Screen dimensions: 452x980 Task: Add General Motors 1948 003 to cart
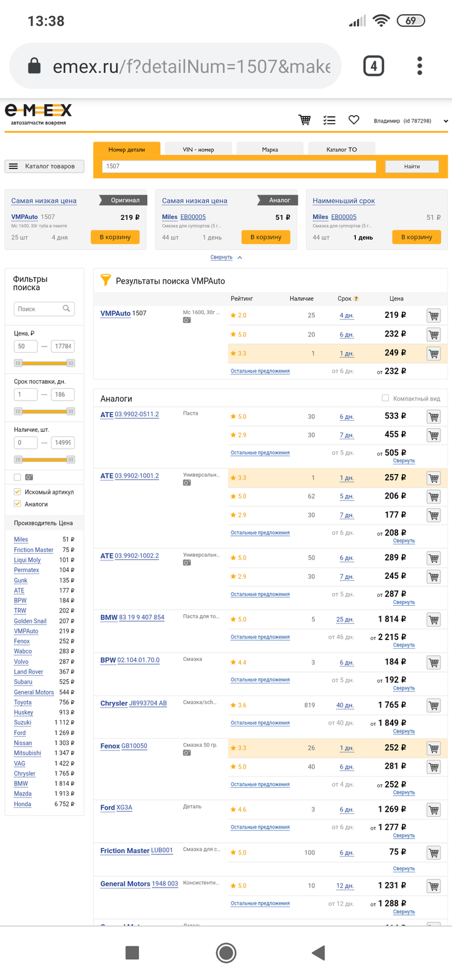(x=434, y=886)
